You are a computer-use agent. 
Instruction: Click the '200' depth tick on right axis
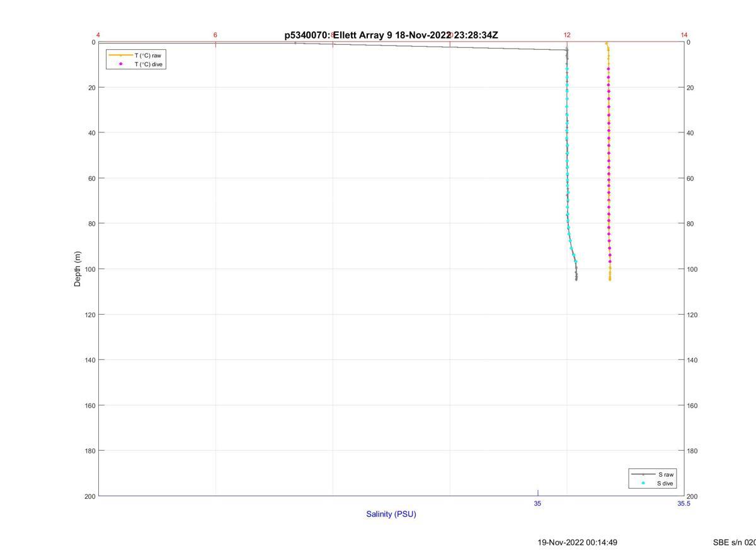[692, 497]
